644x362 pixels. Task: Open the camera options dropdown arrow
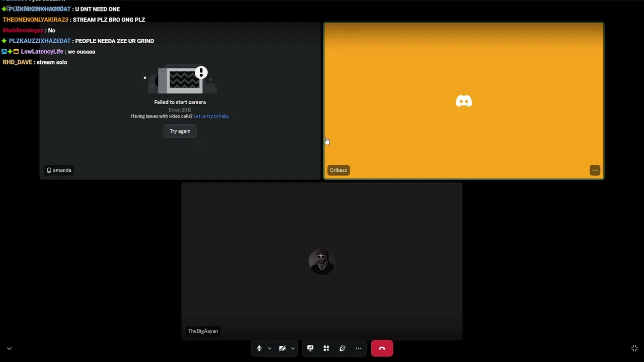[292, 348]
